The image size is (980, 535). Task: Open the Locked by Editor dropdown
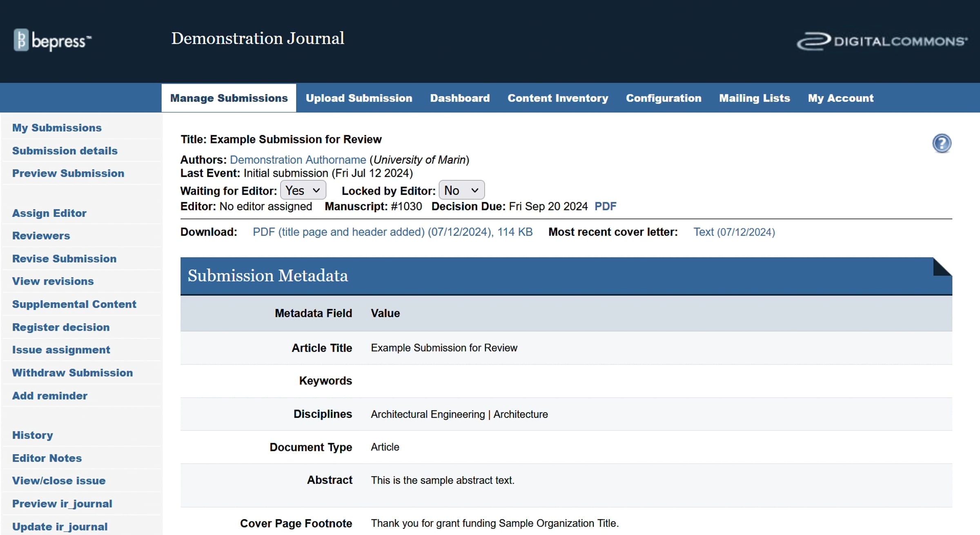(461, 190)
